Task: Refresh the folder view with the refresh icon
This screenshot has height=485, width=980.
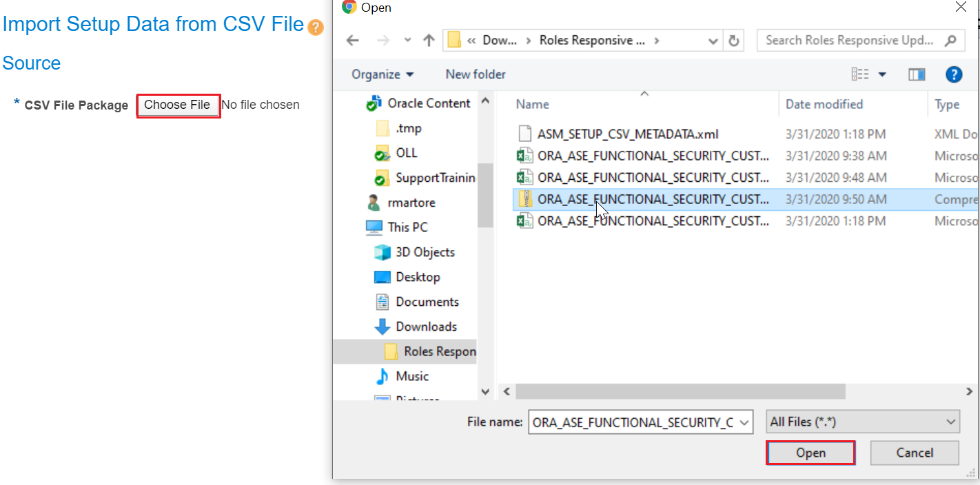Action: (733, 40)
